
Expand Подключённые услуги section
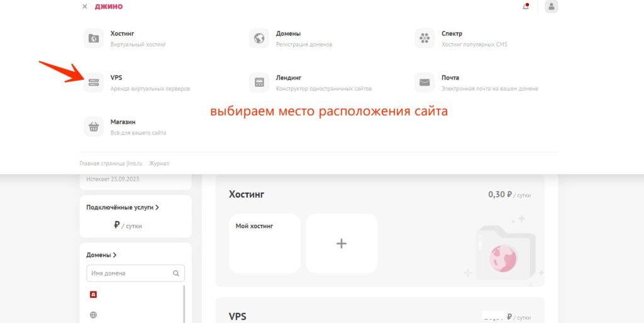(123, 208)
